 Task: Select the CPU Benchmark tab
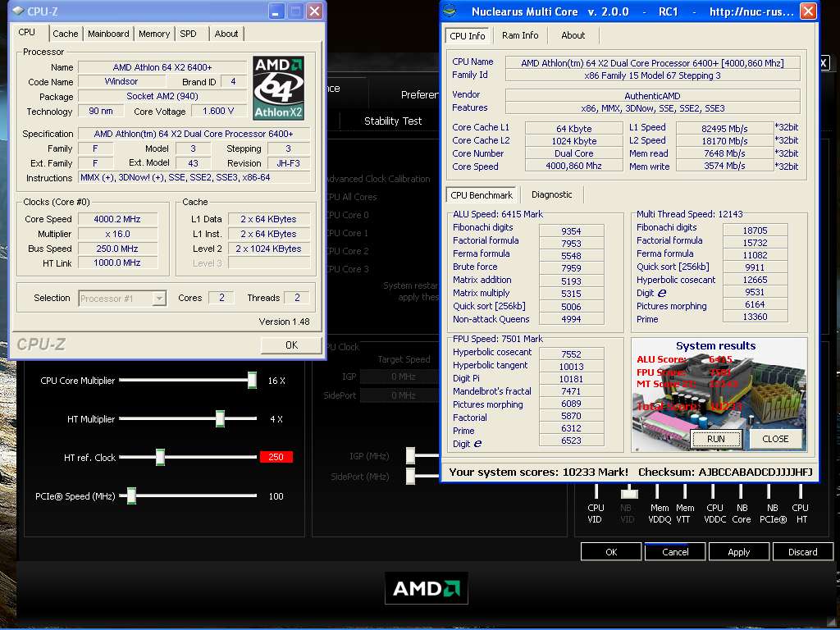(x=481, y=195)
